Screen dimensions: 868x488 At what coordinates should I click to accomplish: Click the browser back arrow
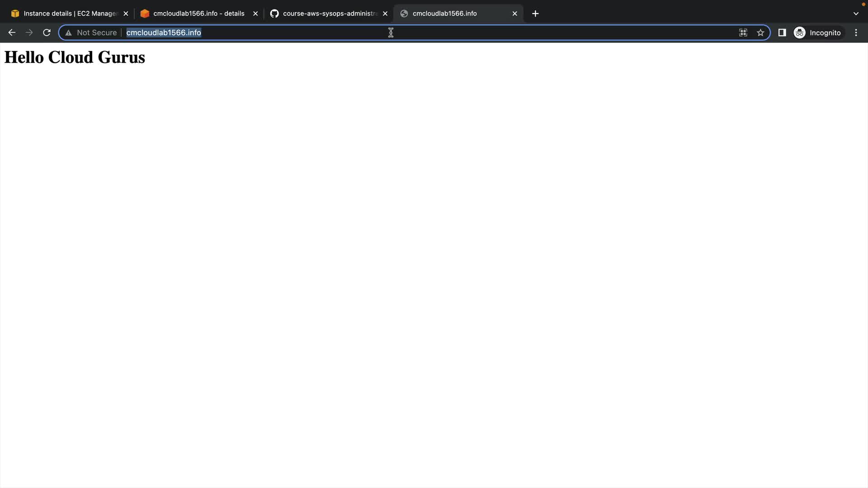[x=12, y=33]
